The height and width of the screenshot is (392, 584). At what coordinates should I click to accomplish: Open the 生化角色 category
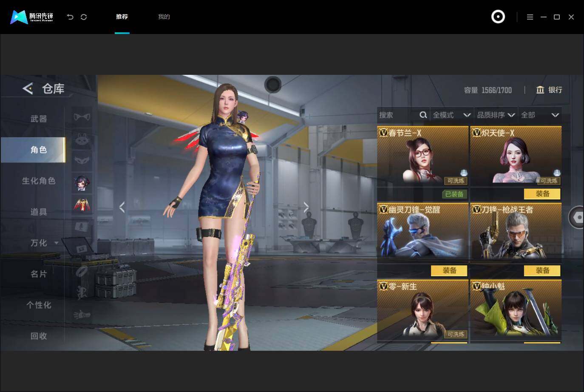click(39, 181)
